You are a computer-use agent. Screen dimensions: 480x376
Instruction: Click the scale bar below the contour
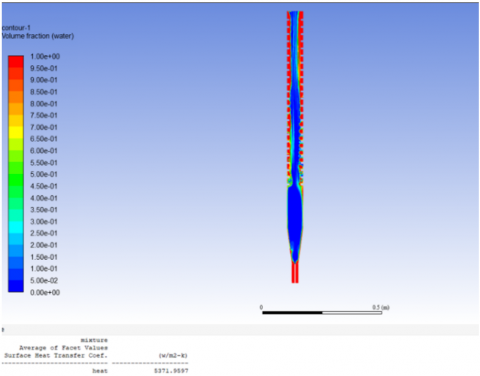coord(322,313)
